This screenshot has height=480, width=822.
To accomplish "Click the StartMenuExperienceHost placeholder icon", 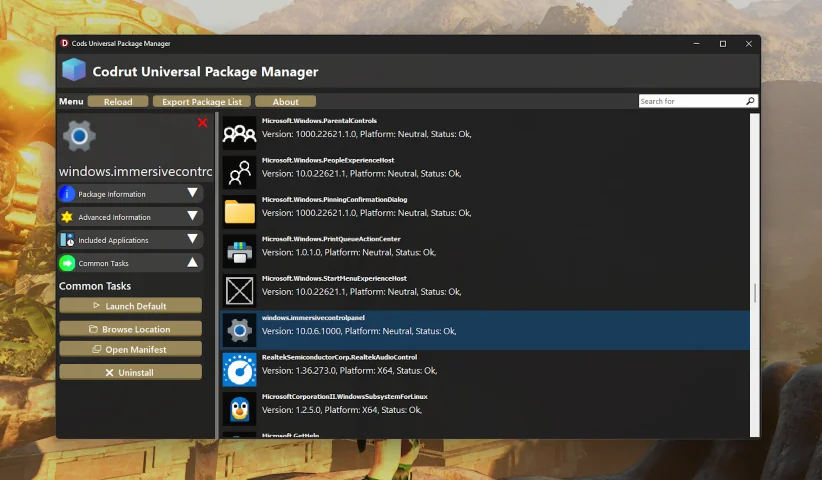I will (x=240, y=291).
